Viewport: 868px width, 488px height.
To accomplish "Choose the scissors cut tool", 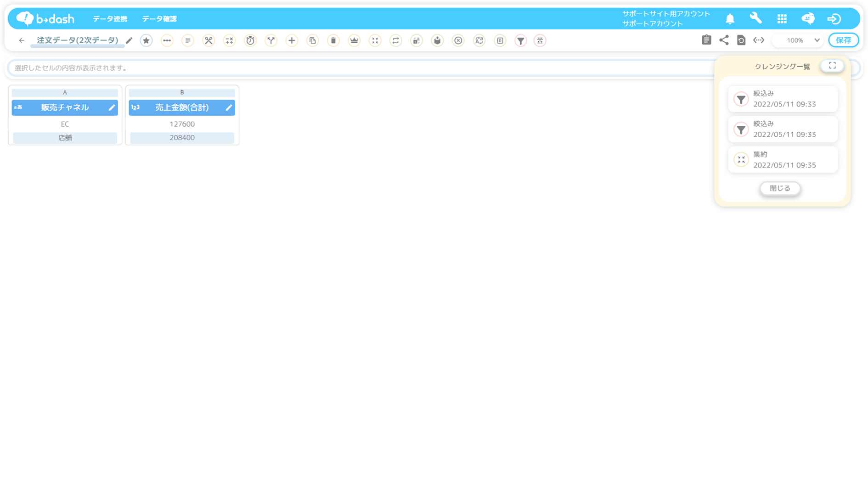I will (209, 40).
